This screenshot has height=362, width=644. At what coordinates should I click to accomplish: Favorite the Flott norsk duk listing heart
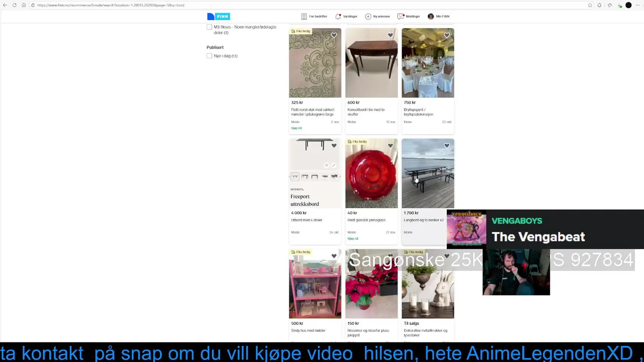pyautogui.click(x=334, y=35)
